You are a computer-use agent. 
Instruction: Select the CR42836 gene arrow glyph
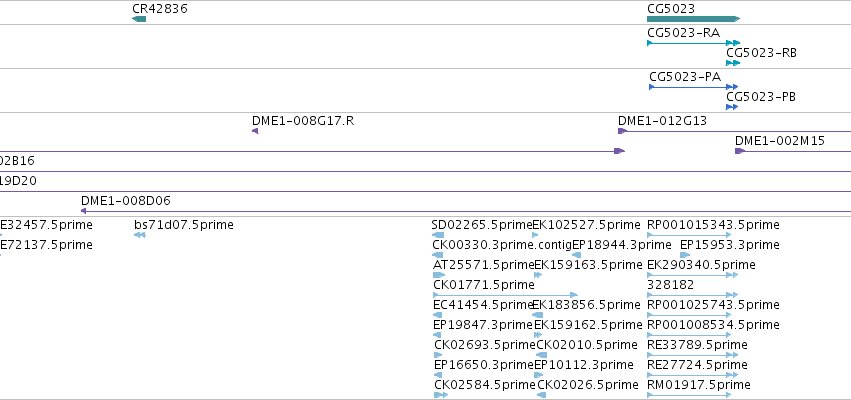139,19
